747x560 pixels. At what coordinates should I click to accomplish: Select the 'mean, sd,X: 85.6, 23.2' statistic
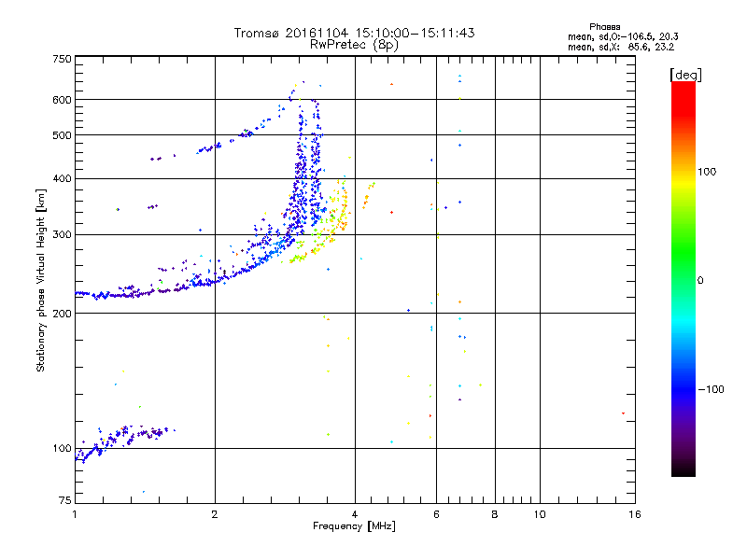click(x=621, y=48)
